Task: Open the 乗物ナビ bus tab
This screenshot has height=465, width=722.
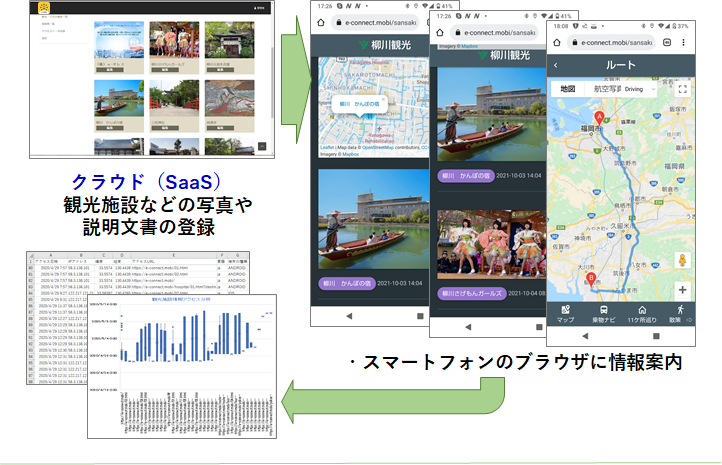Action: pos(603,314)
